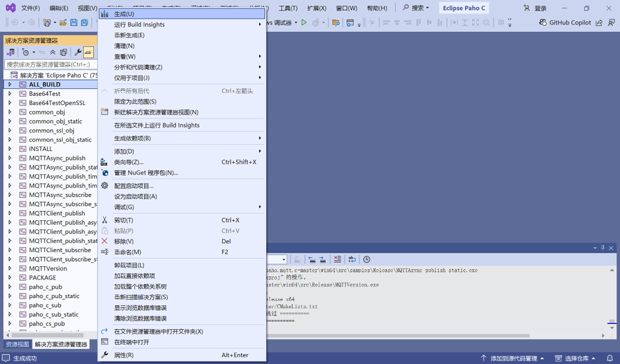
Task: Click the wrench properties icon in Solution Explorer
Action: point(78,52)
